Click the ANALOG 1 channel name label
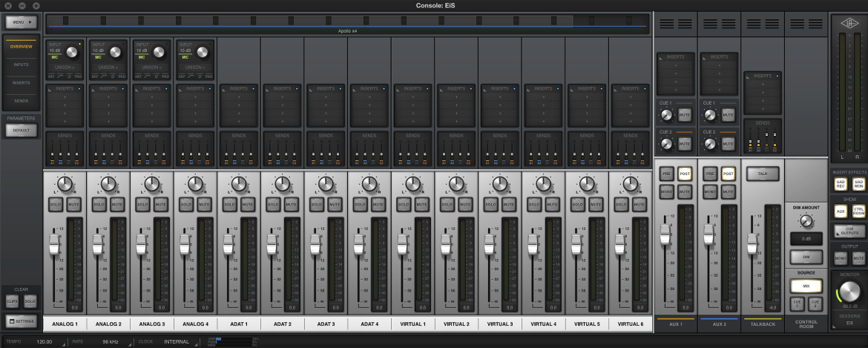Screen dimensions: 868x348 click(65, 324)
